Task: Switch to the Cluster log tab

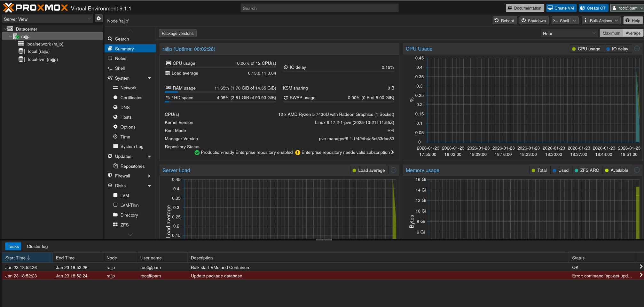Action: 37,247
